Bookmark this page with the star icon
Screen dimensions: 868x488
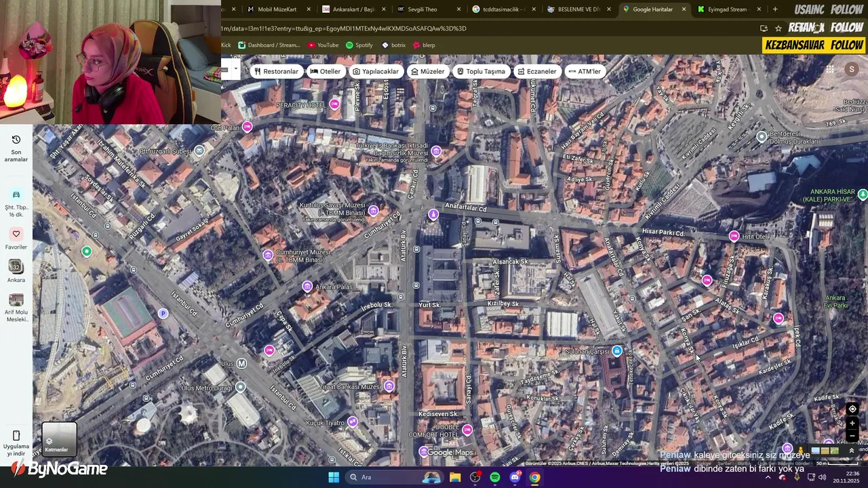(778, 28)
